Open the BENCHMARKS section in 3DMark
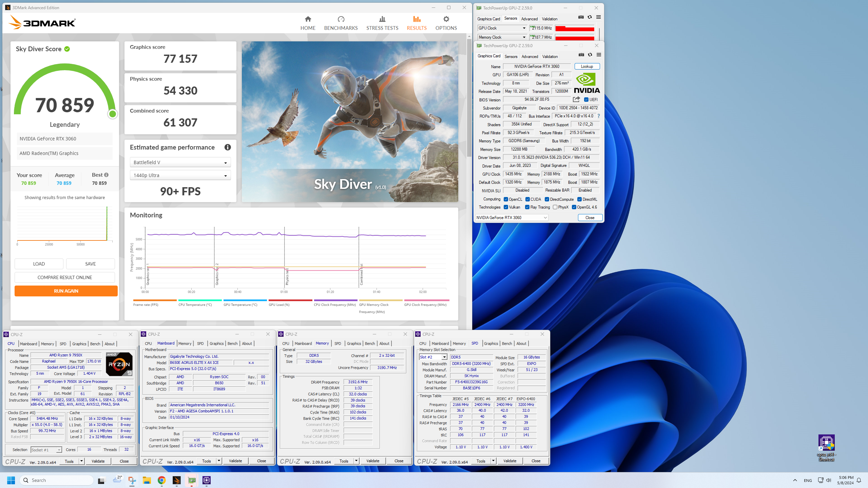868x488 pixels. 341,23
